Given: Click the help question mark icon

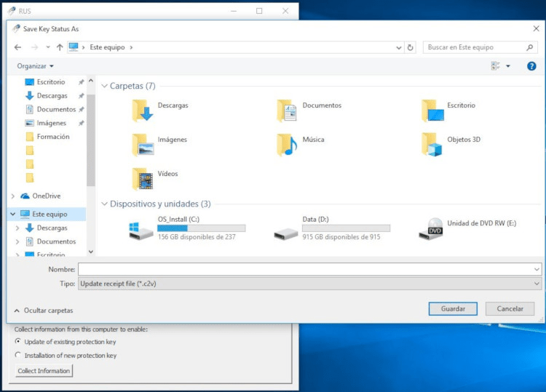Looking at the screenshot, I should point(531,66).
